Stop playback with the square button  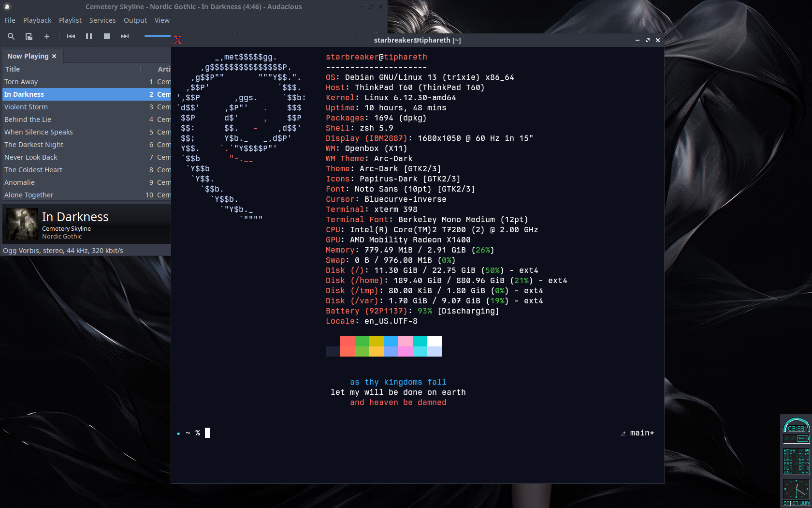point(107,36)
